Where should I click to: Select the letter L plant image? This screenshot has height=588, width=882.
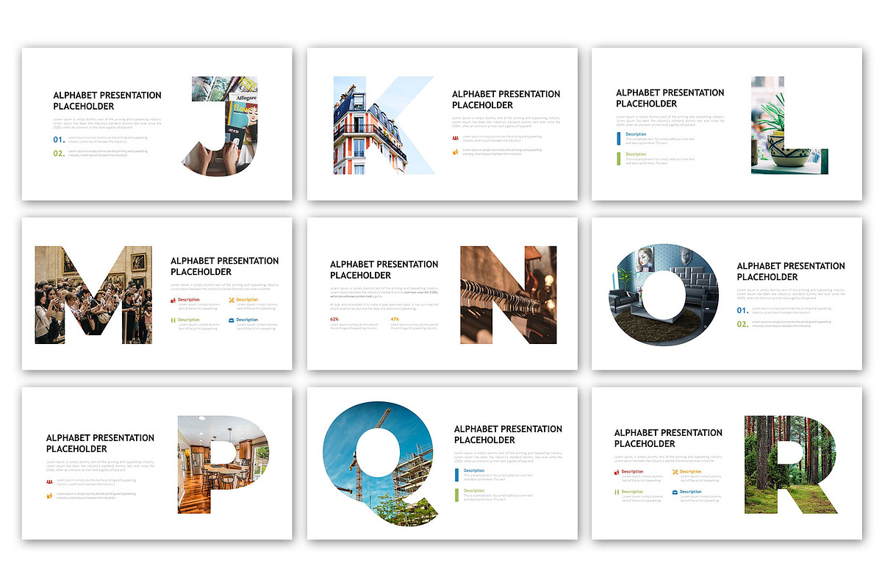pyautogui.click(x=789, y=125)
